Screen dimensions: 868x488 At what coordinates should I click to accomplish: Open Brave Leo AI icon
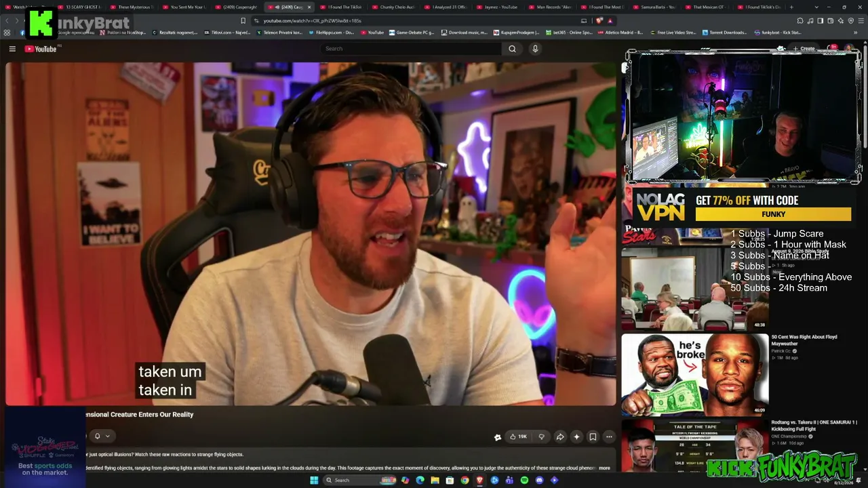pos(841,21)
